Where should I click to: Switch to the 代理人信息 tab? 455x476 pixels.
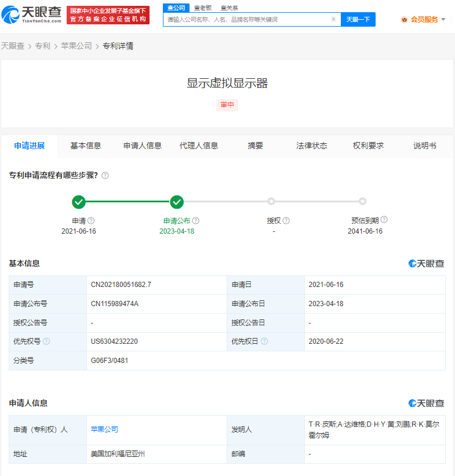[199, 146]
